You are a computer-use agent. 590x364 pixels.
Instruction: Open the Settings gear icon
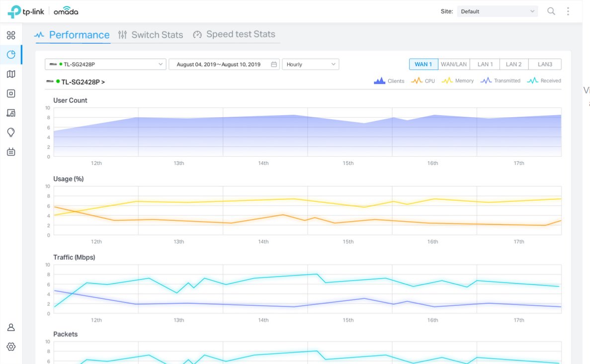point(11,347)
